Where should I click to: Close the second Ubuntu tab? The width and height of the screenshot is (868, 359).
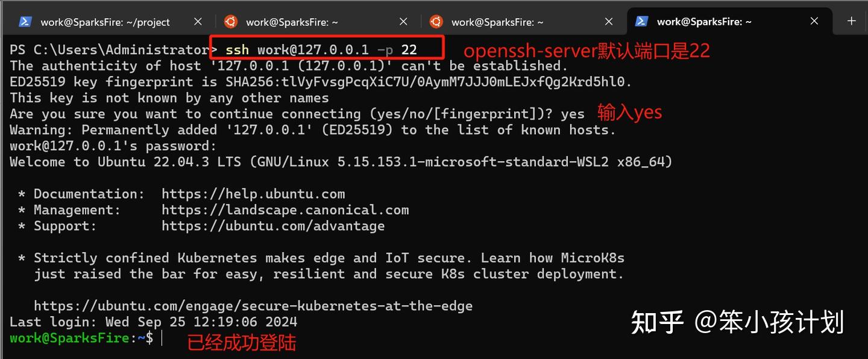tap(403, 21)
